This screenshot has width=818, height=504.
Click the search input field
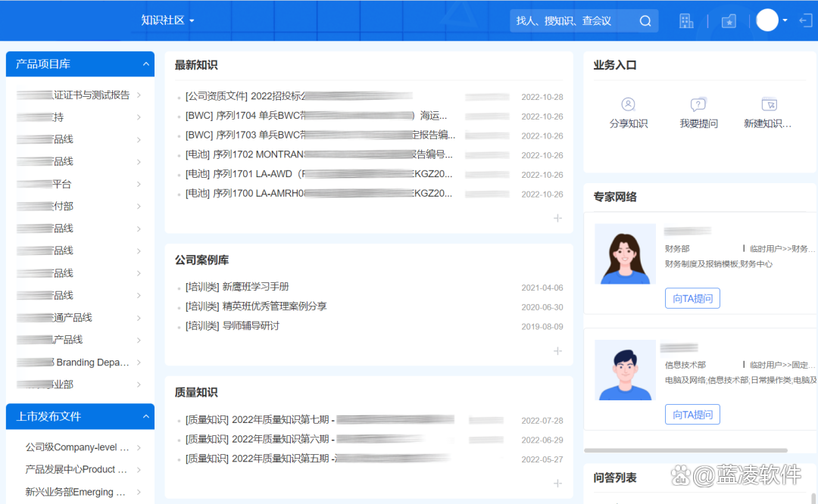pos(572,21)
